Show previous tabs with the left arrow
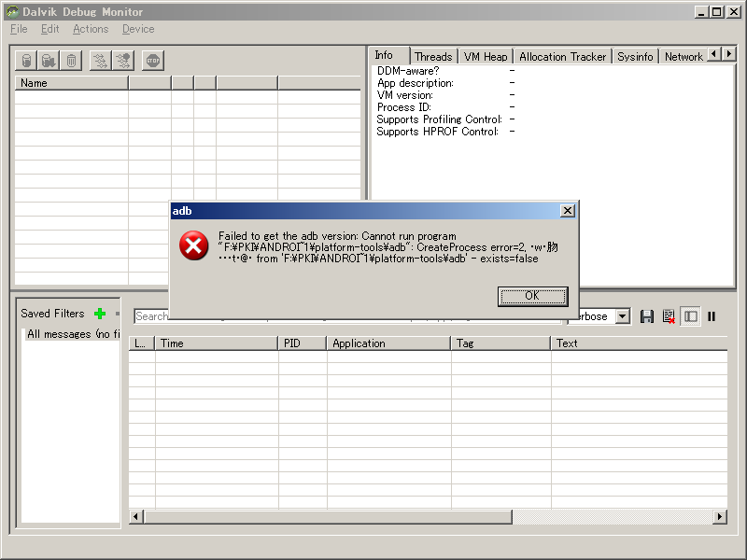This screenshot has height=560, width=747. [714, 54]
